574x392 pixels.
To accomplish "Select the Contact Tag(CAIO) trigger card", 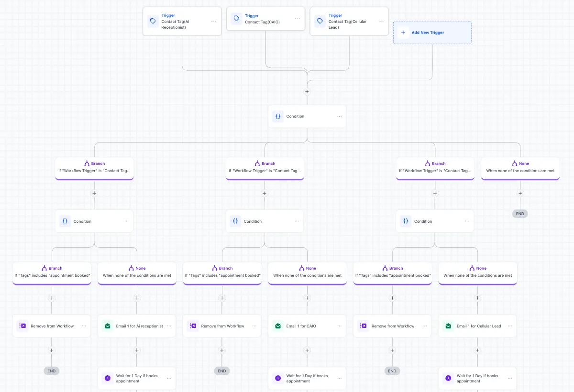I will [265, 19].
